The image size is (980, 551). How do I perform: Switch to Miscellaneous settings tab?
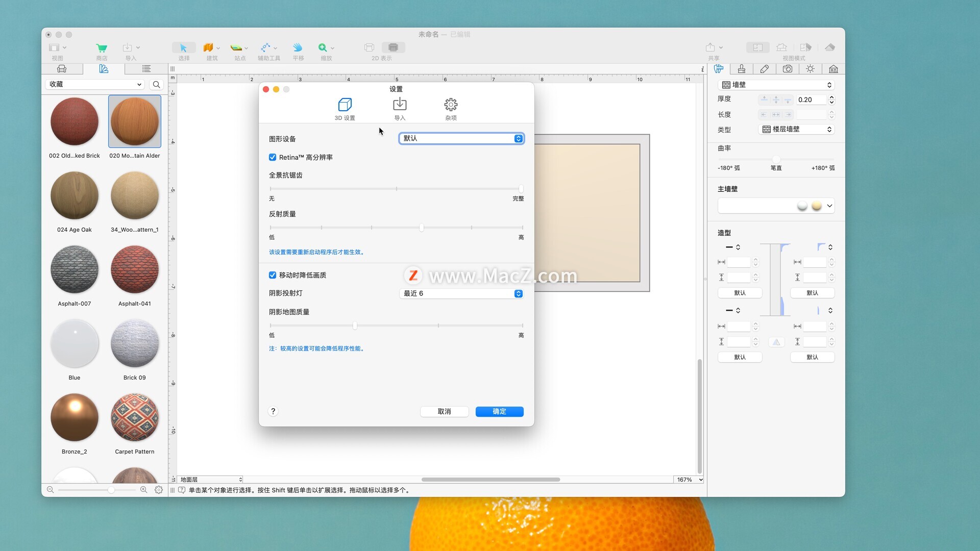(x=451, y=109)
